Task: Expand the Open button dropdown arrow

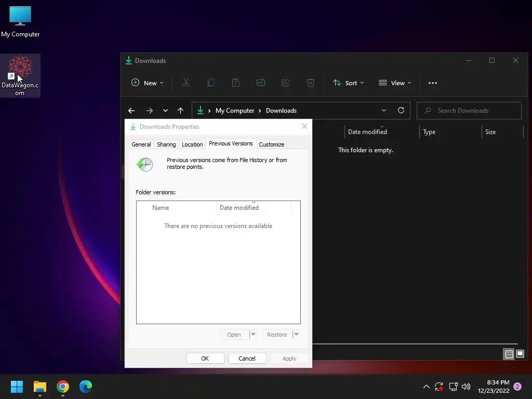Action: [x=253, y=335]
